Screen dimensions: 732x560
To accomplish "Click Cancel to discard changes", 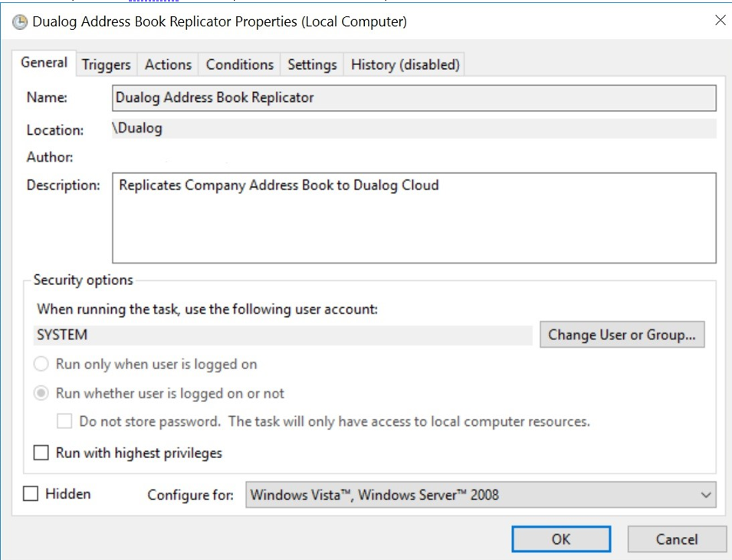I will (x=677, y=539).
